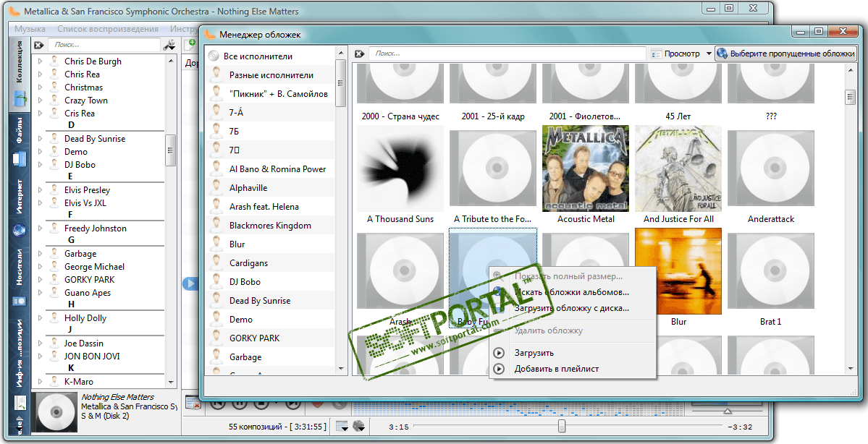Open the Коллекция sidebar tab

pyautogui.click(x=20, y=74)
